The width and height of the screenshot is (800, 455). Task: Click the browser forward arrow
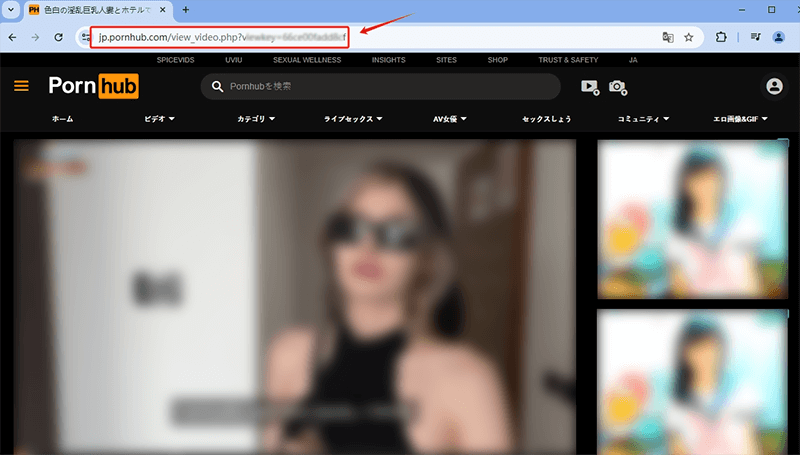(x=35, y=37)
